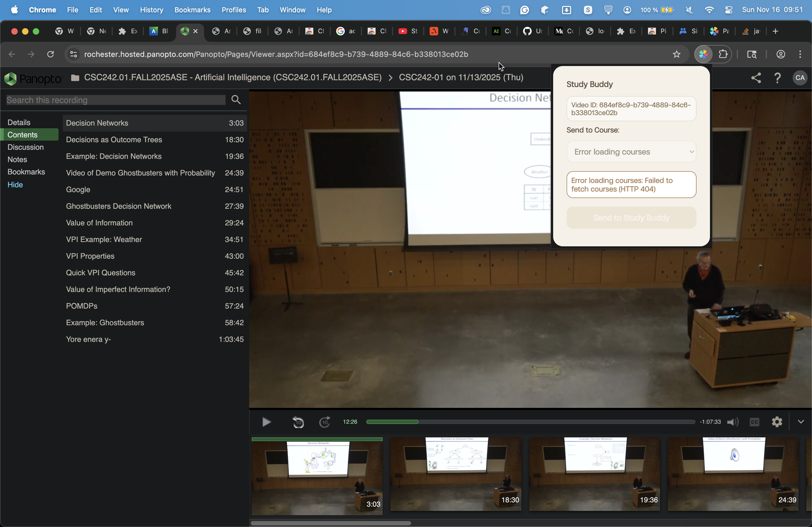Skip forward 10 seconds
812x527 pixels.
pyautogui.click(x=324, y=422)
